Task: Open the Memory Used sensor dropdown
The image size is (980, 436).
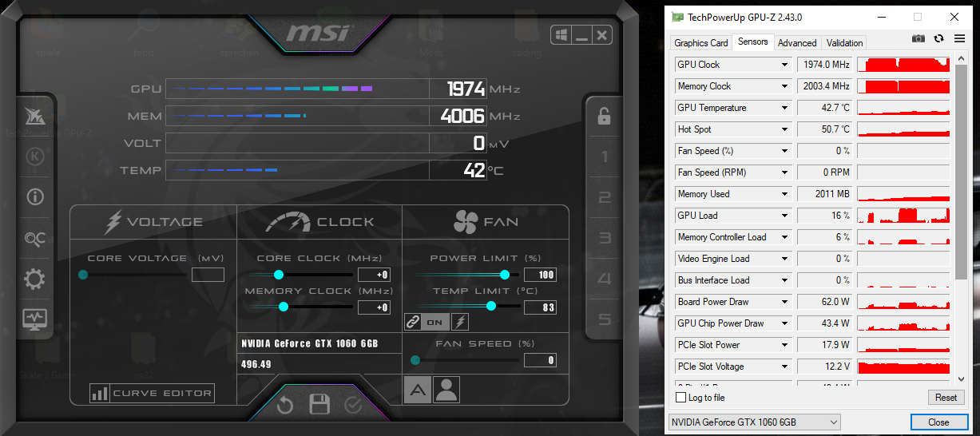Action: tap(785, 194)
